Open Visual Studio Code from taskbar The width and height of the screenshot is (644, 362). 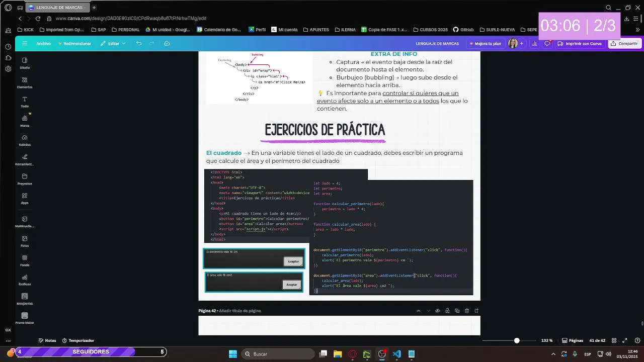click(397, 354)
